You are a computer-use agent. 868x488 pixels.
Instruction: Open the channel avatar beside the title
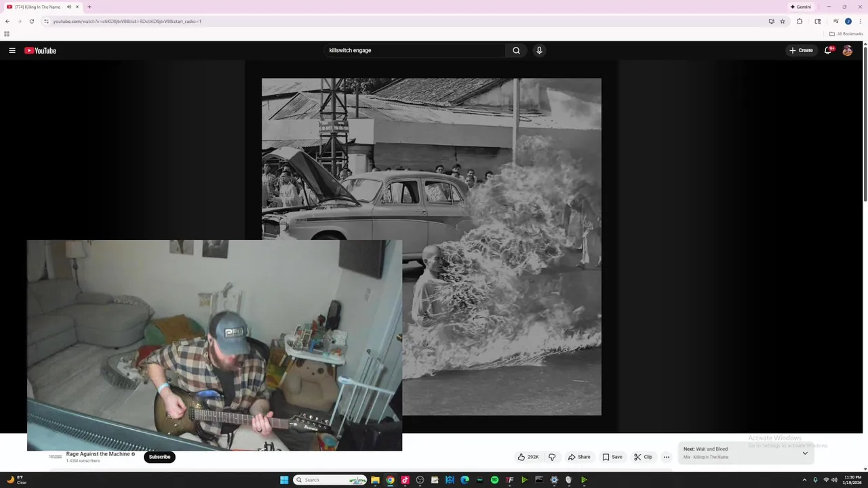(56, 457)
